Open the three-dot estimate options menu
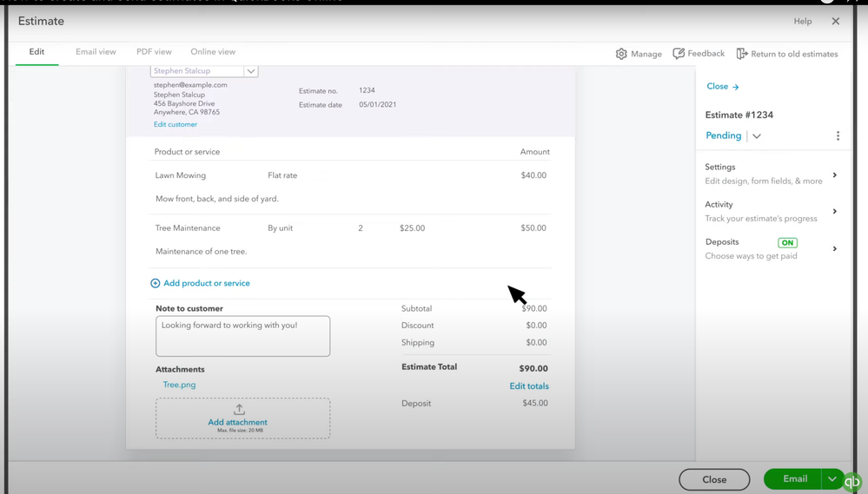This screenshot has height=494, width=868. [x=838, y=135]
